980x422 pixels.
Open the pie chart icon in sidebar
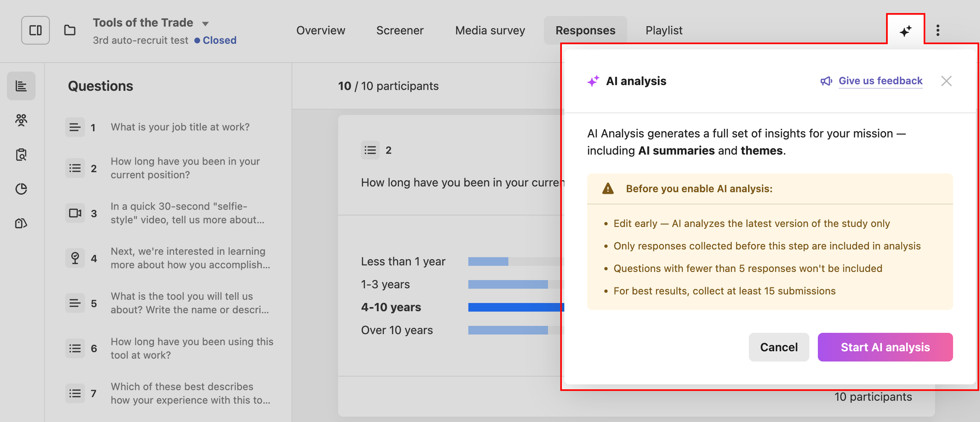21,189
